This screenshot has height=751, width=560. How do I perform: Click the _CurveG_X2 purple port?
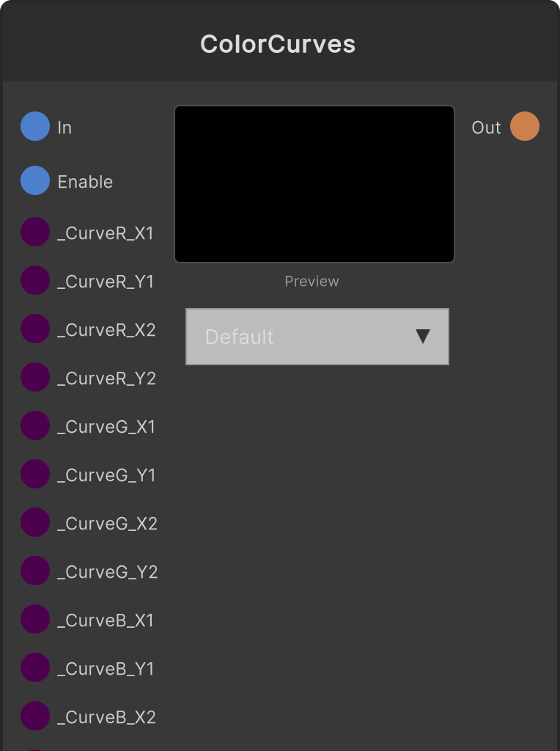pyautogui.click(x=35, y=522)
